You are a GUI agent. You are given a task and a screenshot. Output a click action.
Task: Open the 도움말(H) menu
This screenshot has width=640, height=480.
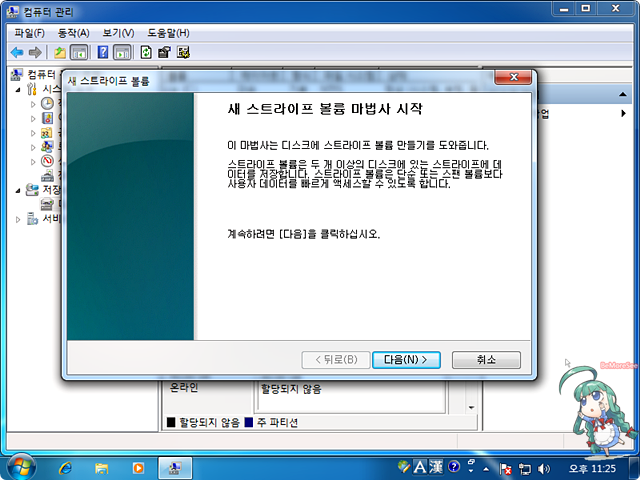click(167, 33)
